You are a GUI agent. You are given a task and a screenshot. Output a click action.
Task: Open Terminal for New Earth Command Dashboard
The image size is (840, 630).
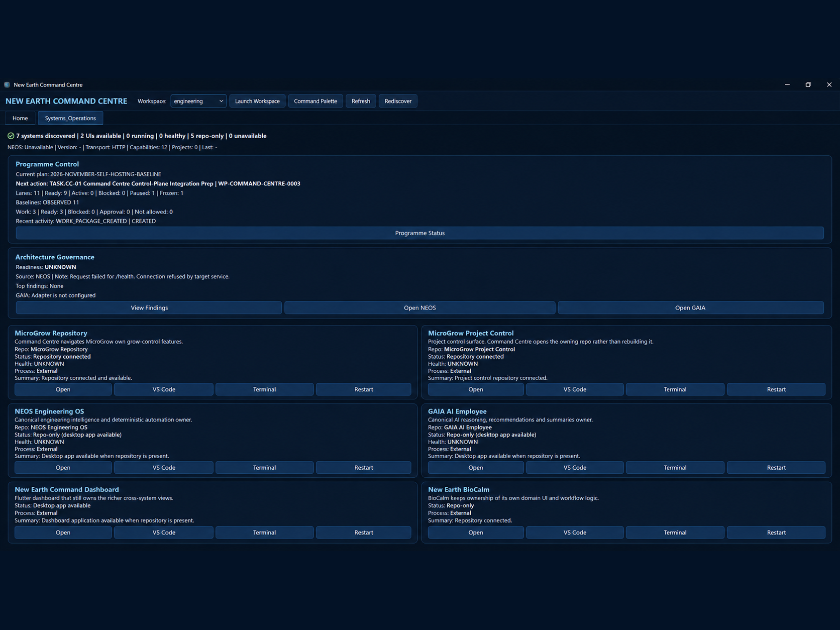pos(264,533)
